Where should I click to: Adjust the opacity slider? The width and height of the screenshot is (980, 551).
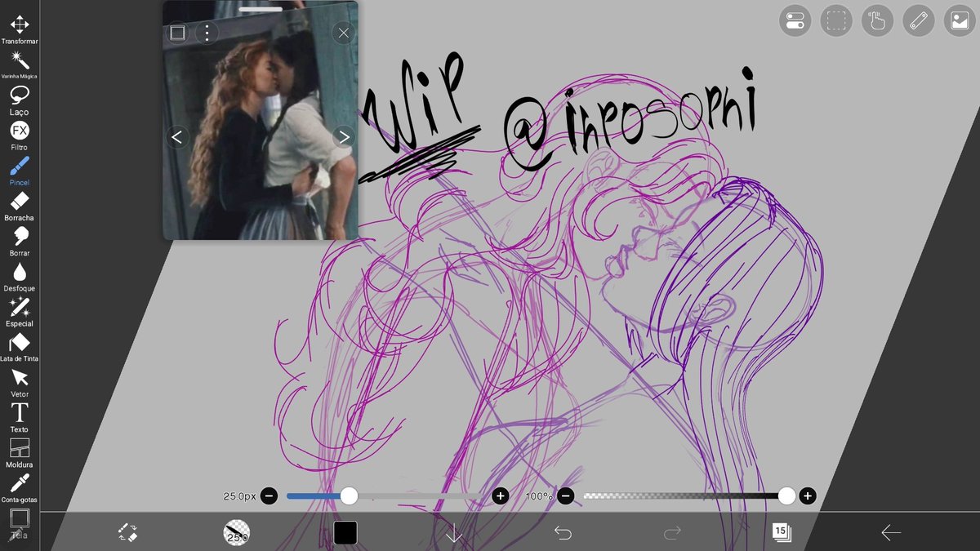686,495
